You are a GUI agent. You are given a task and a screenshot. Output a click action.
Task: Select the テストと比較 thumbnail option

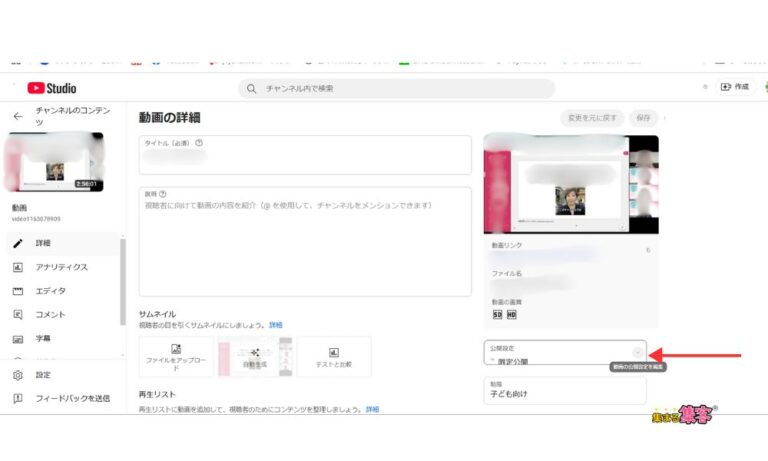coord(333,357)
